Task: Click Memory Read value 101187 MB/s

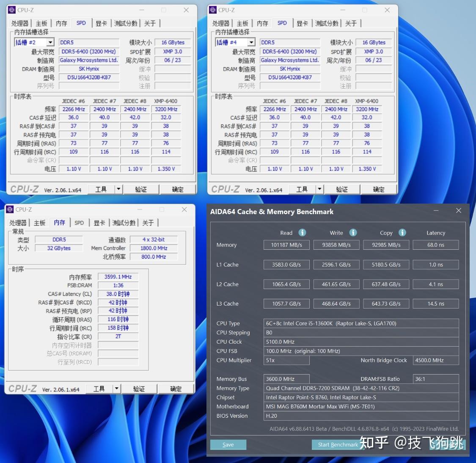Action: click(x=286, y=245)
